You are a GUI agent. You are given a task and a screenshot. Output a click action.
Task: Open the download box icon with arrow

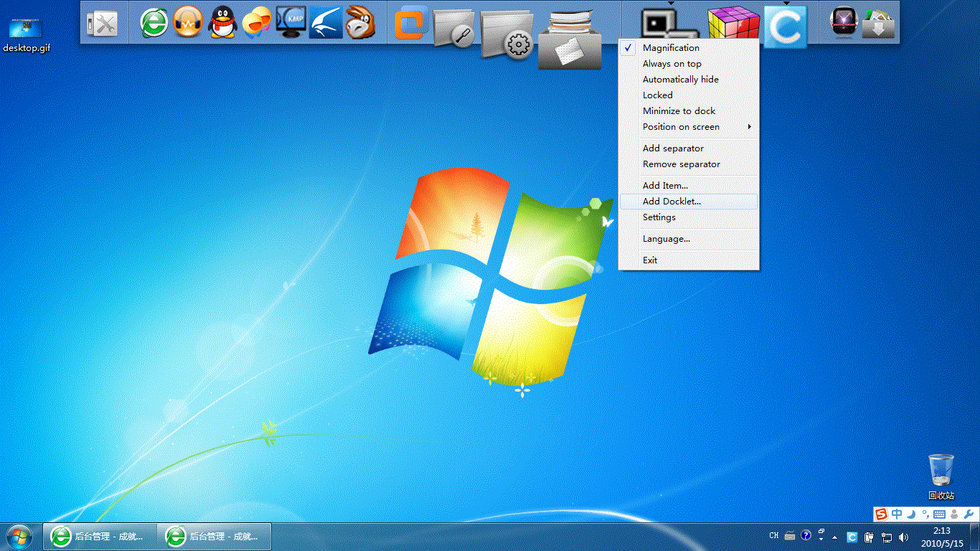click(x=879, y=24)
